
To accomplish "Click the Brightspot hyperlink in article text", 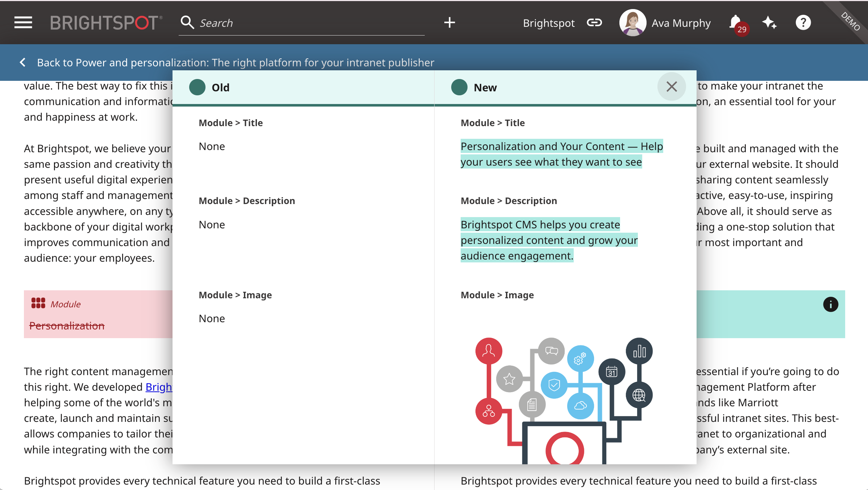I will pos(159,387).
